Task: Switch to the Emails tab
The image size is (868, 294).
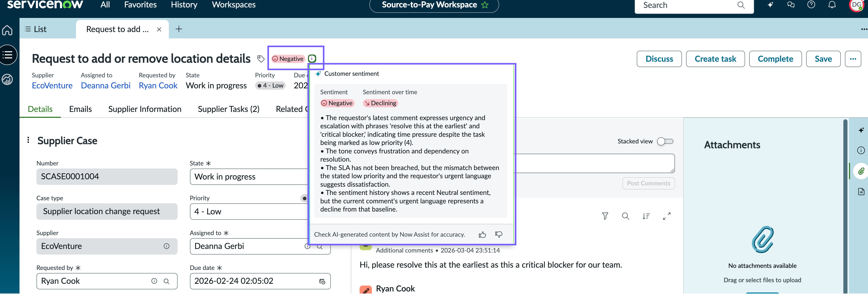Action: point(80,109)
